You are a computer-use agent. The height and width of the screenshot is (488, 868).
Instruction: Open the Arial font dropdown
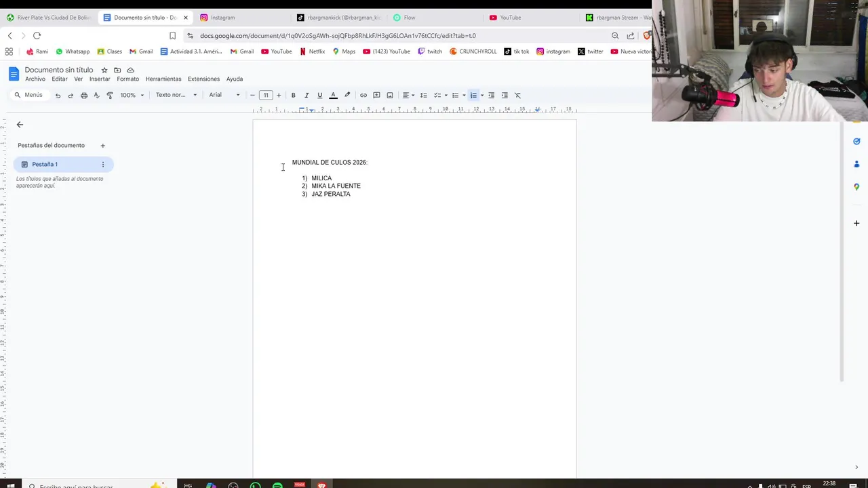224,96
